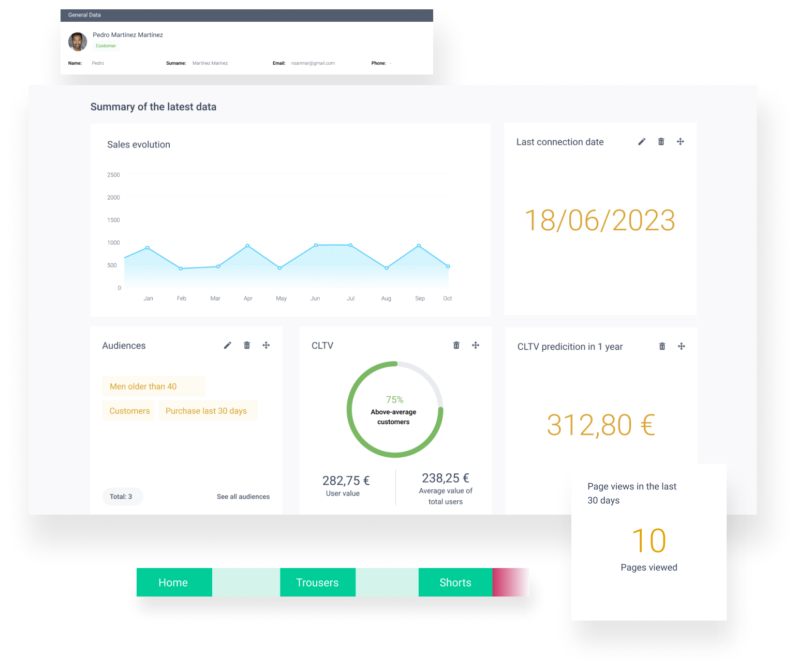Click the Men older than 40 tag
Viewport: 797px width, 672px height.
[143, 386]
